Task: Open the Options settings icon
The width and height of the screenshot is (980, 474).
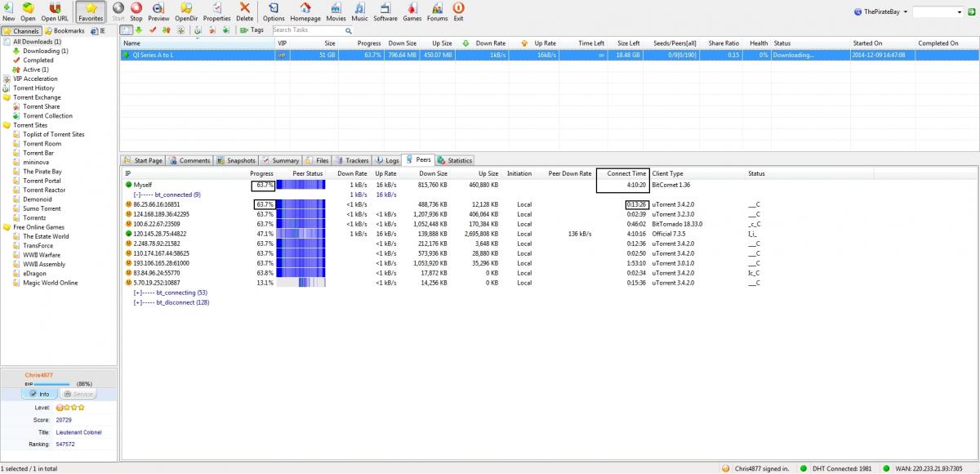Action: (274, 8)
